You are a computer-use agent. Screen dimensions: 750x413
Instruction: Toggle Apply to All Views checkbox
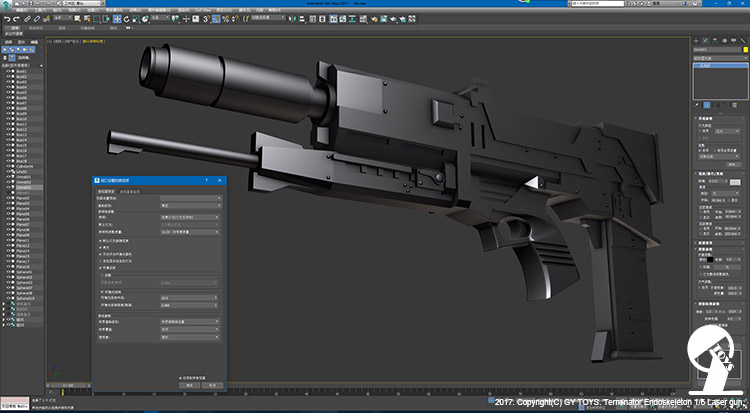tap(180, 378)
